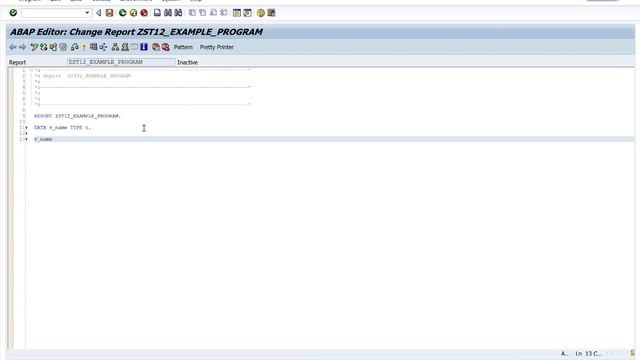Print using the printer icon

[157, 13]
